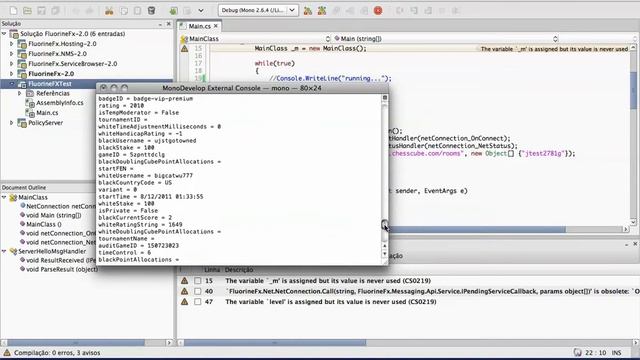
Task: Click the AssemblyInfo.cs file icon
Action: [30, 103]
